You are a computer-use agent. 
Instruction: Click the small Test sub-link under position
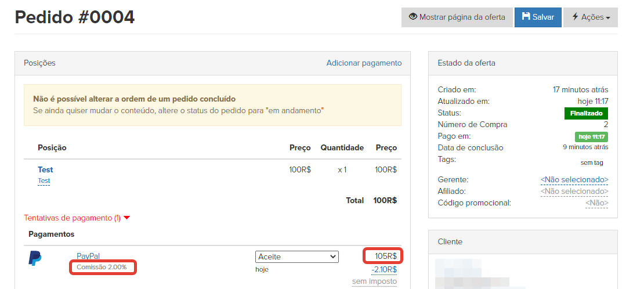click(x=44, y=180)
